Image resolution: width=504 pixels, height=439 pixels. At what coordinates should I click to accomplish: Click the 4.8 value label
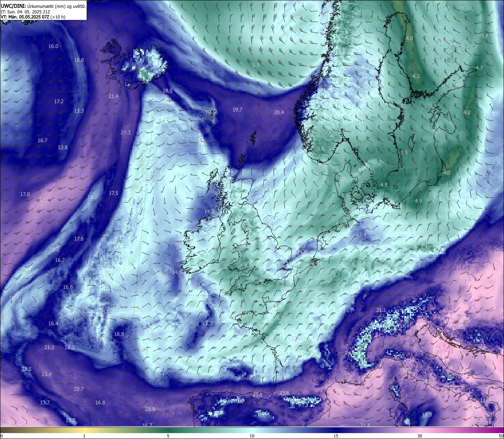tap(384, 185)
